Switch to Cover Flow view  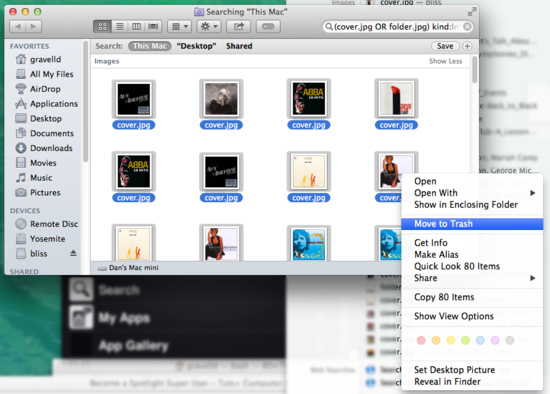point(153,27)
